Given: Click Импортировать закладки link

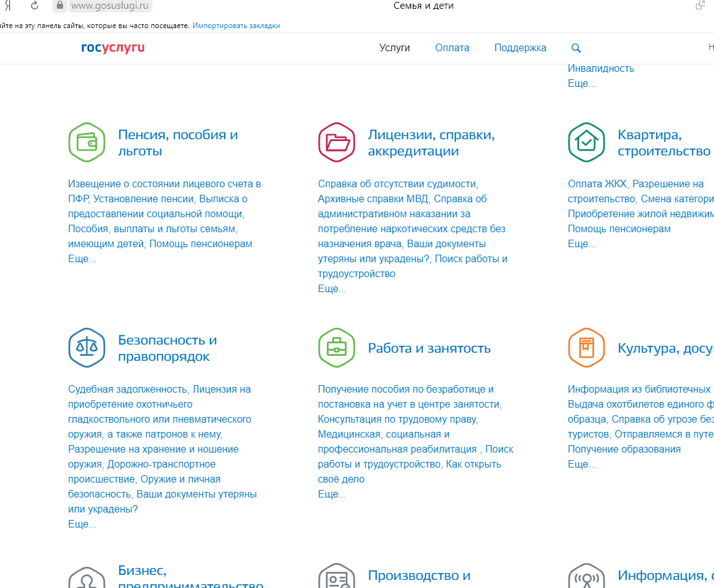Looking at the screenshot, I should 236,26.
